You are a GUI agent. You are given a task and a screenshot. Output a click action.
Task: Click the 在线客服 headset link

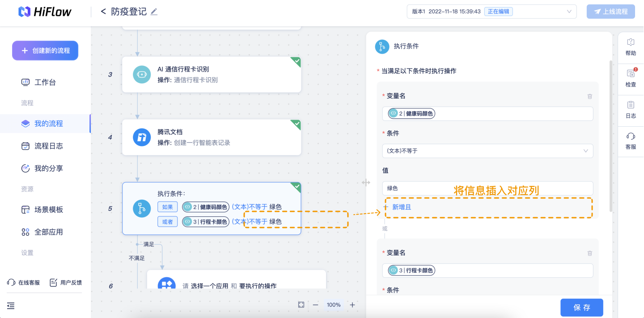24,283
